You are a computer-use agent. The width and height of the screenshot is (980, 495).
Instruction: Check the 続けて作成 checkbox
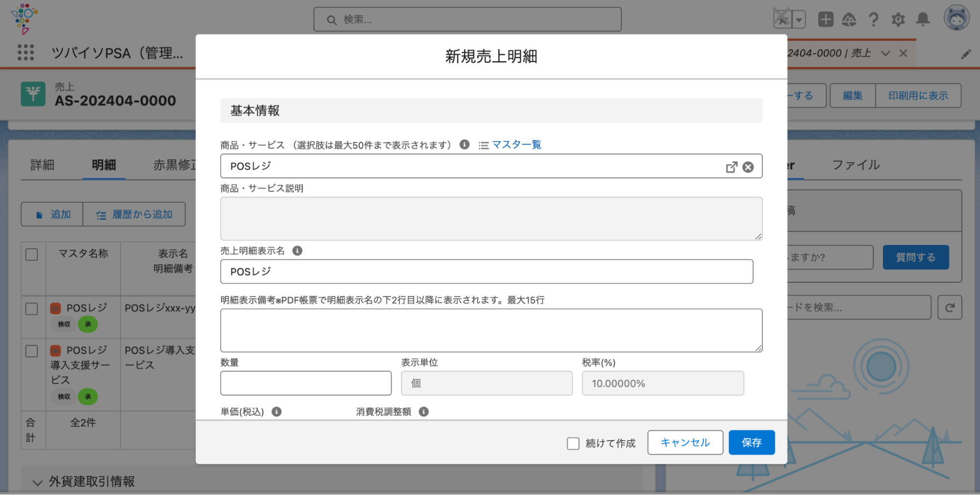point(573,444)
